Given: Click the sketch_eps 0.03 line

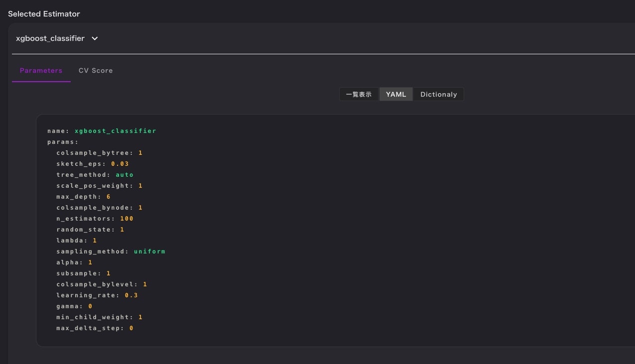Looking at the screenshot, I should coord(93,164).
